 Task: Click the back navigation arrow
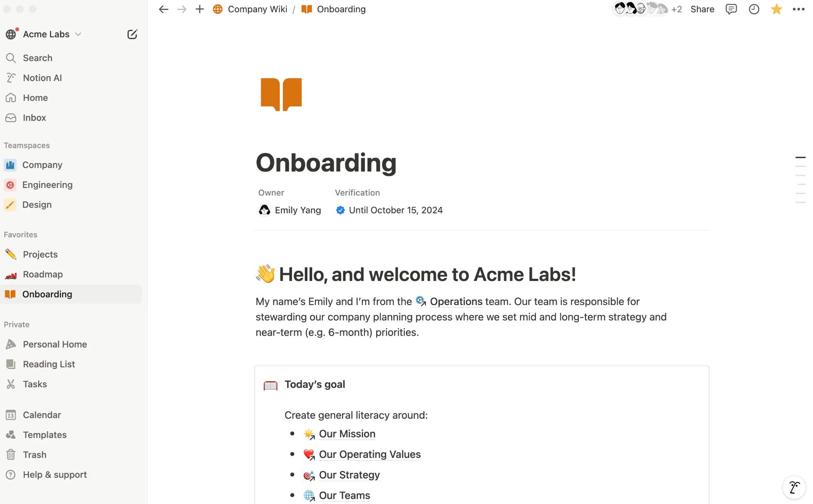click(x=164, y=9)
